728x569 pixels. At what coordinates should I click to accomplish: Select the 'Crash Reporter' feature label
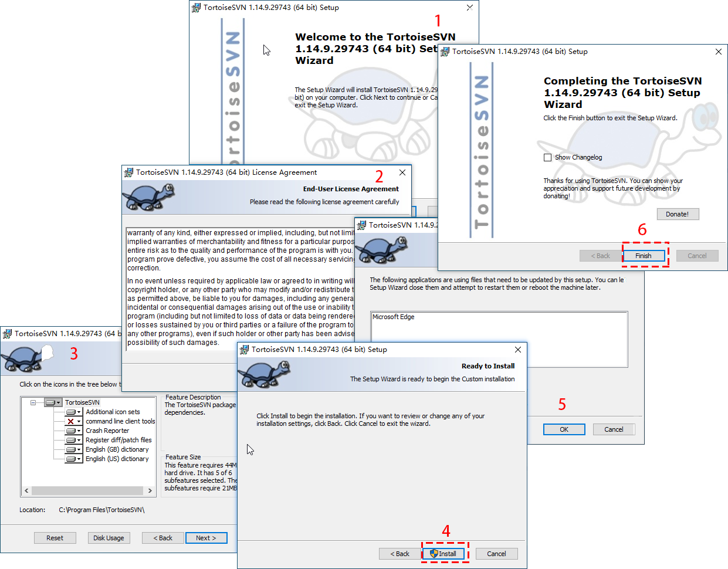(107, 431)
